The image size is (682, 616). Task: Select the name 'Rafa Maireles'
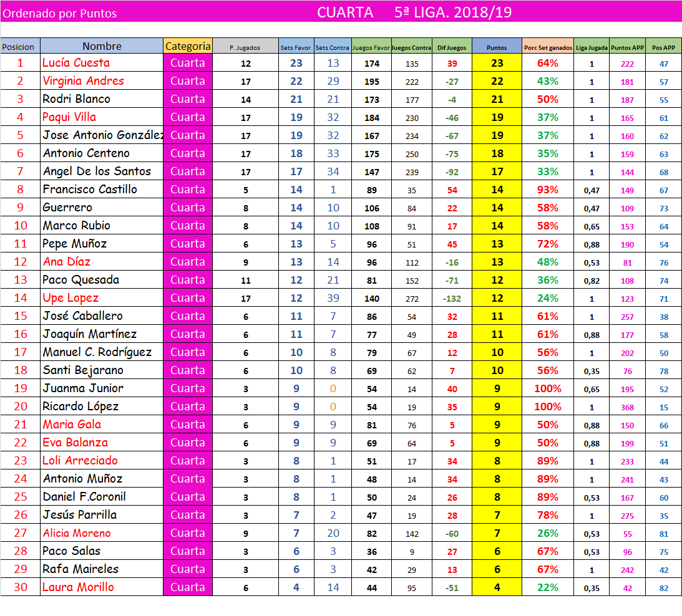coord(80,569)
